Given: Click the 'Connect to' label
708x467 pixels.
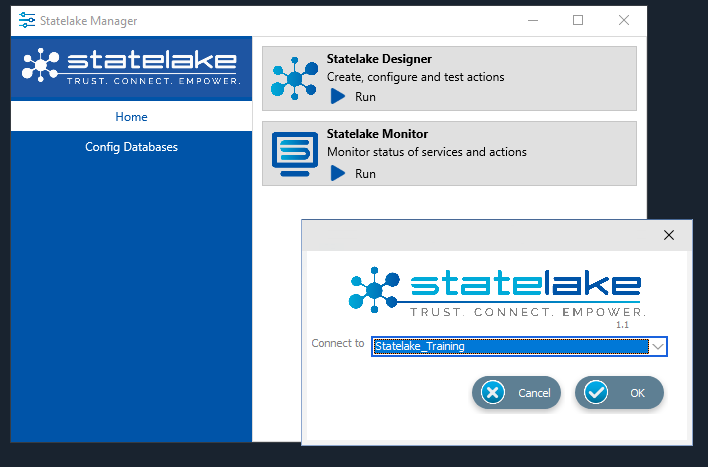Looking at the screenshot, I should tap(338, 343).
